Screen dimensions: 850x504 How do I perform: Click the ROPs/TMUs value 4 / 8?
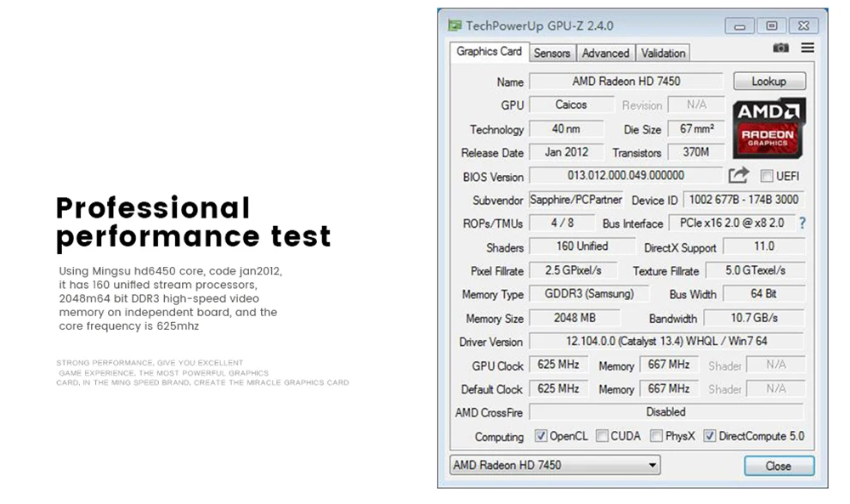pos(562,223)
